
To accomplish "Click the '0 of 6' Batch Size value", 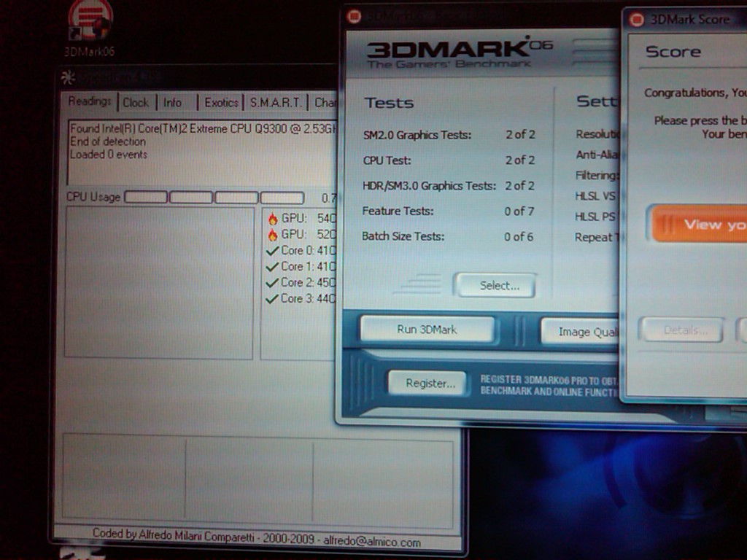I will (x=519, y=237).
